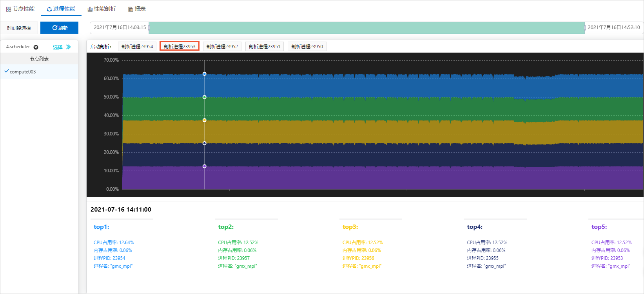
Task: Open the 节点性能 tab
Action: point(20,9)
